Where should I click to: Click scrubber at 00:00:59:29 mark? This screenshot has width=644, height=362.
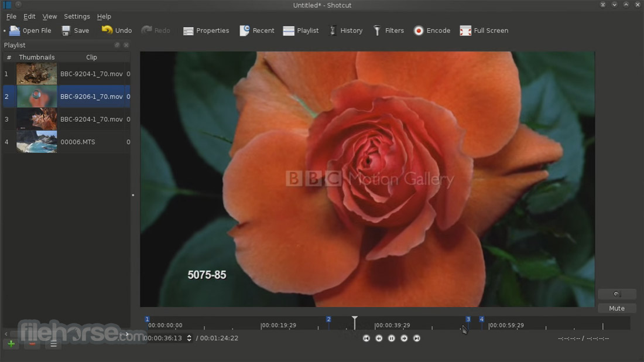point(506,326)
